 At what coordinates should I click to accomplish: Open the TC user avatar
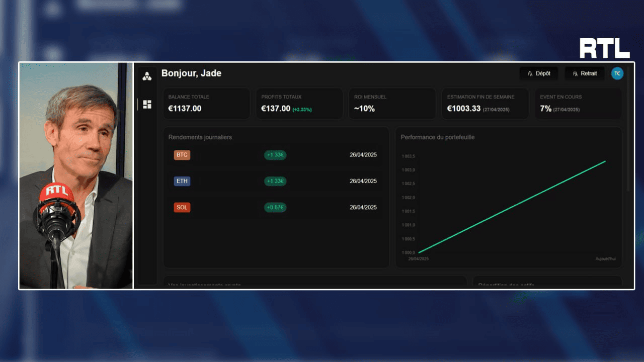click(x=617, y=73)
